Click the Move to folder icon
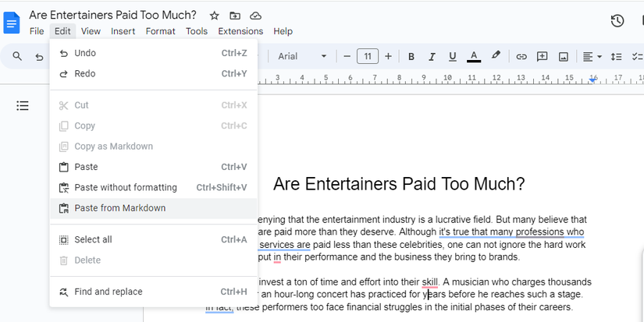Screen dimensions: 644x322 tap(235, 16)
